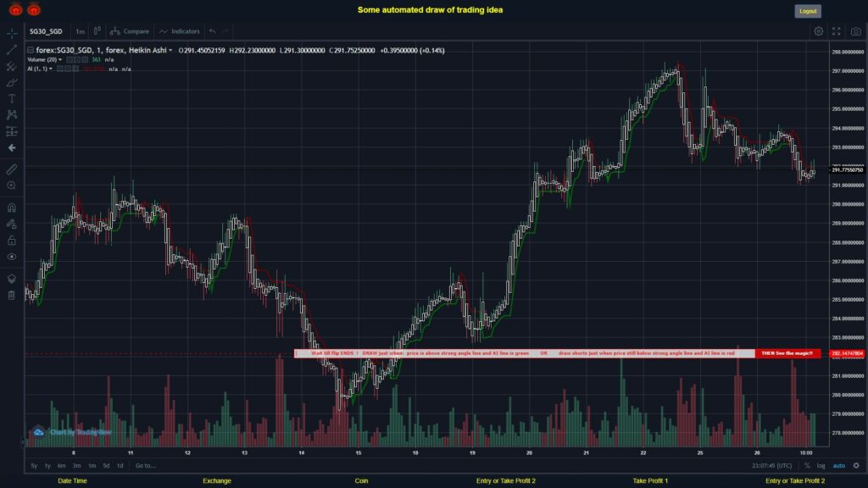Select the brush drawing tool
868x488 pixels.
[x=12, y=82]
